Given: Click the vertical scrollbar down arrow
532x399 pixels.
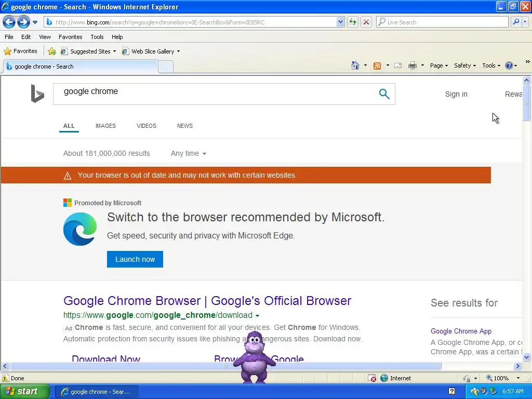Looking at the screenshot, I should [527, 357].
